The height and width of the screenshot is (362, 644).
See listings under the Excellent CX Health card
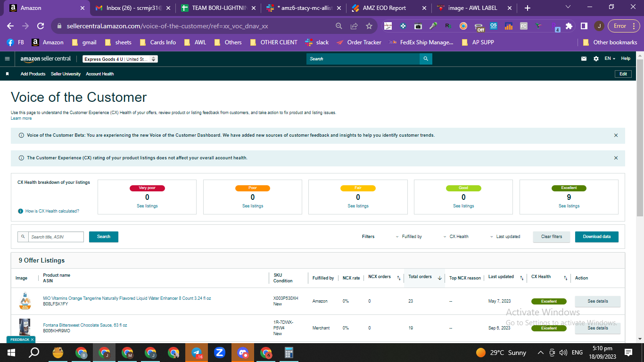(569, 206)
